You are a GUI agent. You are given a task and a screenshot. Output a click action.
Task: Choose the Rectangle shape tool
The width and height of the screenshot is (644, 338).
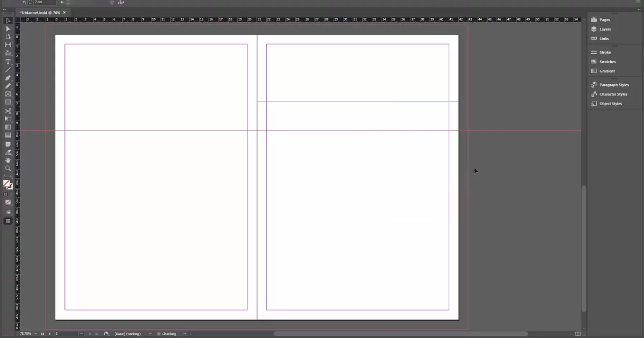tap(8, 102)
